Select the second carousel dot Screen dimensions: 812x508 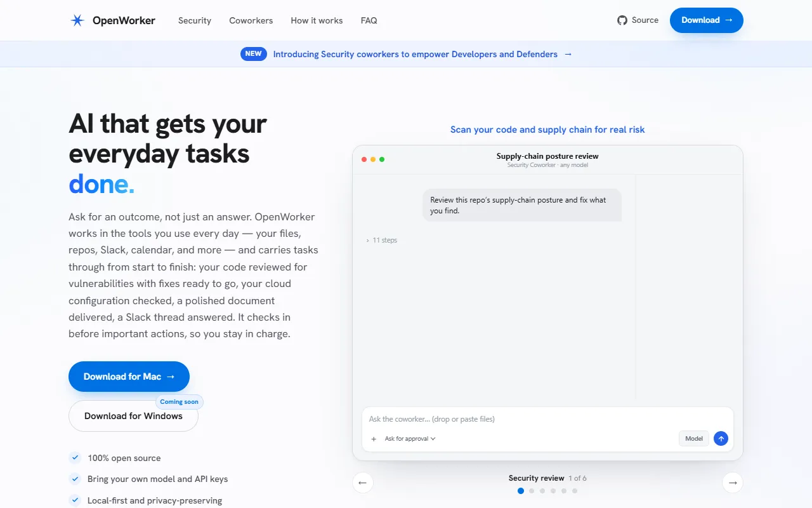point(532,491)
